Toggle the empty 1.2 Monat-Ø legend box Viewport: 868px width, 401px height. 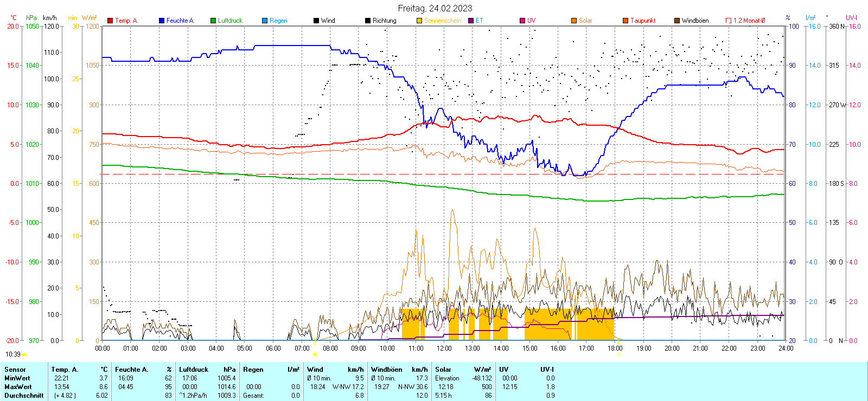[x=729, y=21]
